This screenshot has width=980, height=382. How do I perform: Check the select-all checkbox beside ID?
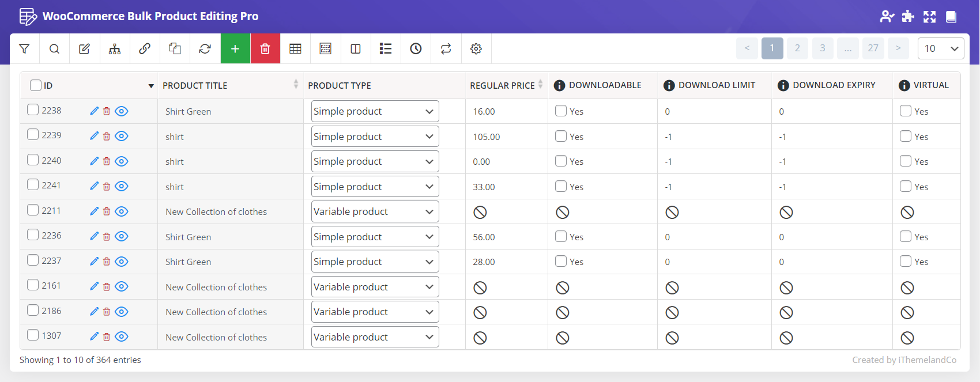[36, 85]
